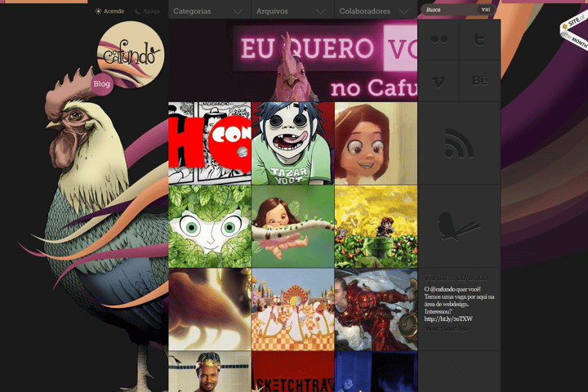
Task: Open the 'Eu quero você' neon banner
Action: click(293, 60)
